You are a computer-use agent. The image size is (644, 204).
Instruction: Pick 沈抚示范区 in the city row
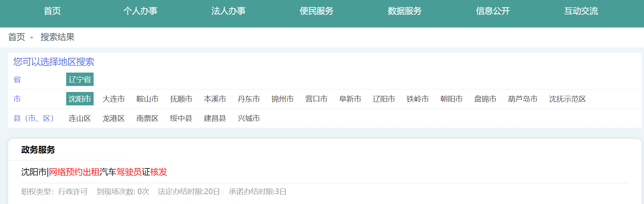[567, 99]
